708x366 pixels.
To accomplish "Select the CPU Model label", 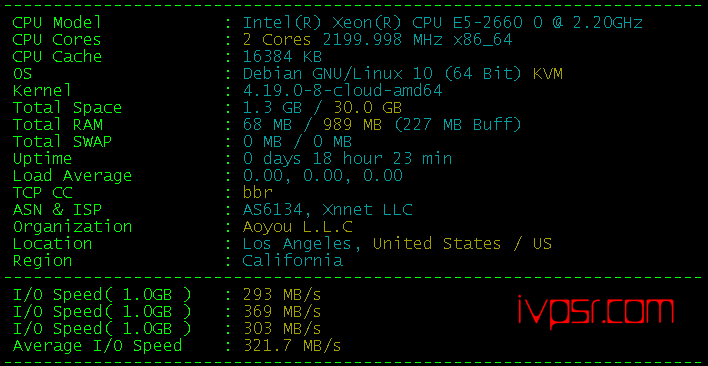I will (57, 23).
